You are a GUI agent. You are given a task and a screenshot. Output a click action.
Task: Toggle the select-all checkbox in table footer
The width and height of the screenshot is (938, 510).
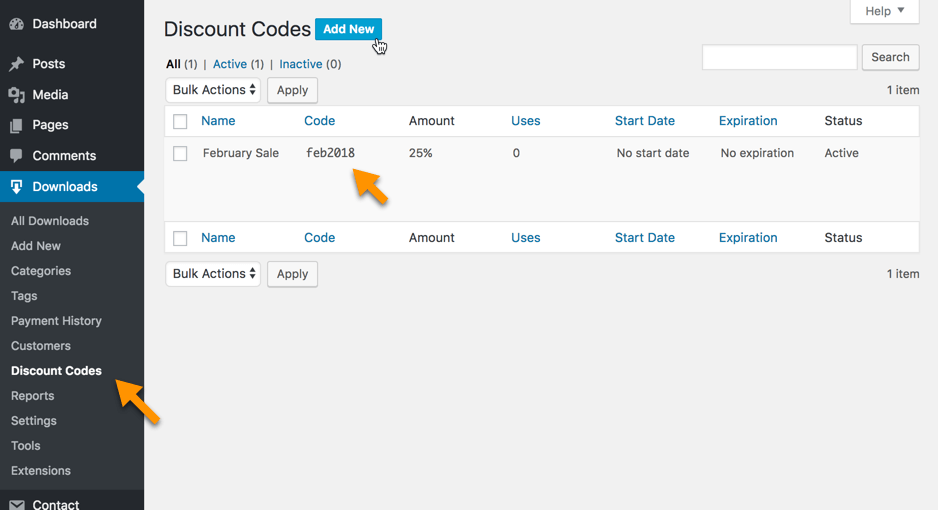click(180, 239)
